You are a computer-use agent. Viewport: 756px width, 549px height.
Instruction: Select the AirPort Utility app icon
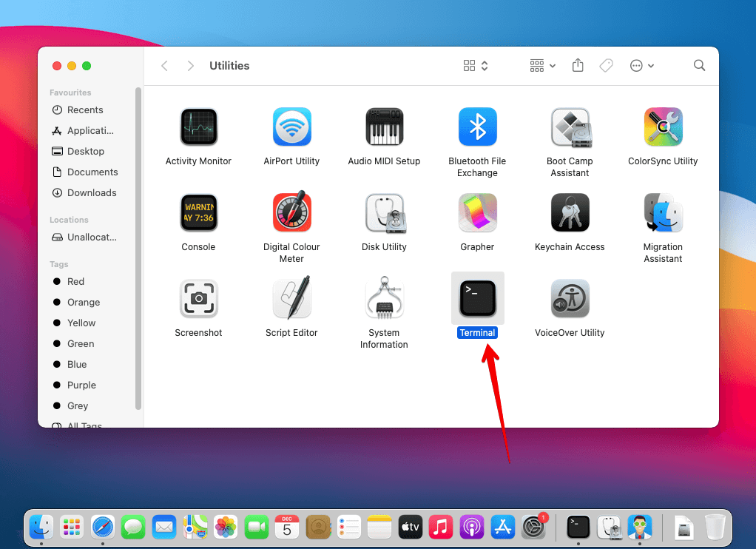pyautogui.click(x=291, y=127)
